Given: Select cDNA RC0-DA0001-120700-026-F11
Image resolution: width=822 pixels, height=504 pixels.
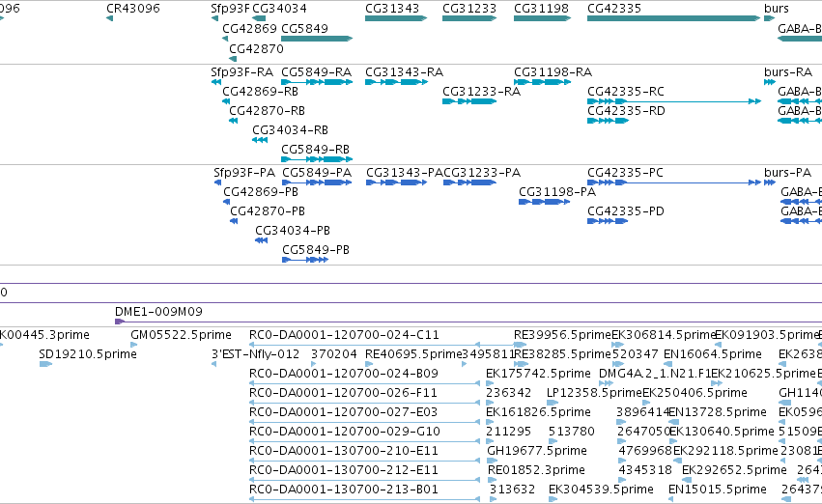Looking at the screenshot, I should [x=343, y=393].
